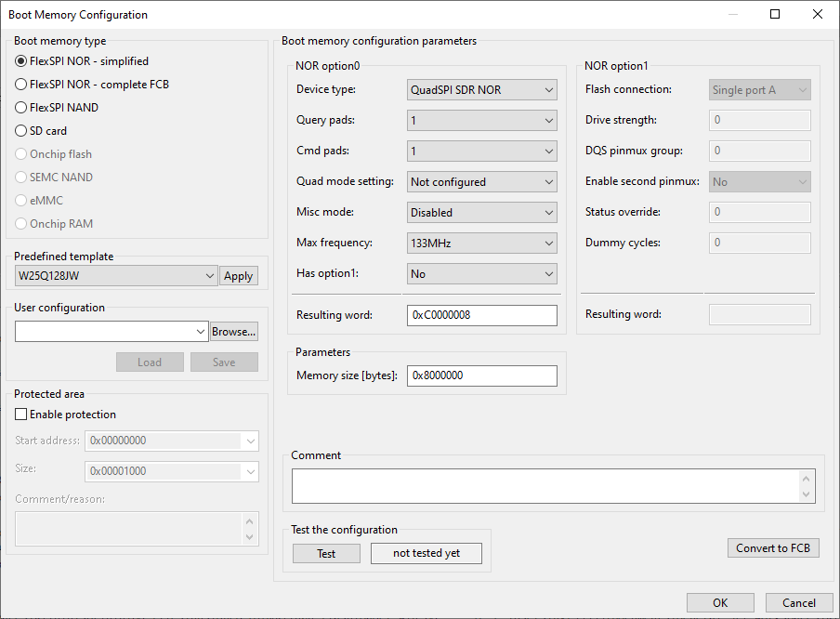Screen dimensions: 840x619
Task: Open the Query pads dropdown
Action: 481,120
